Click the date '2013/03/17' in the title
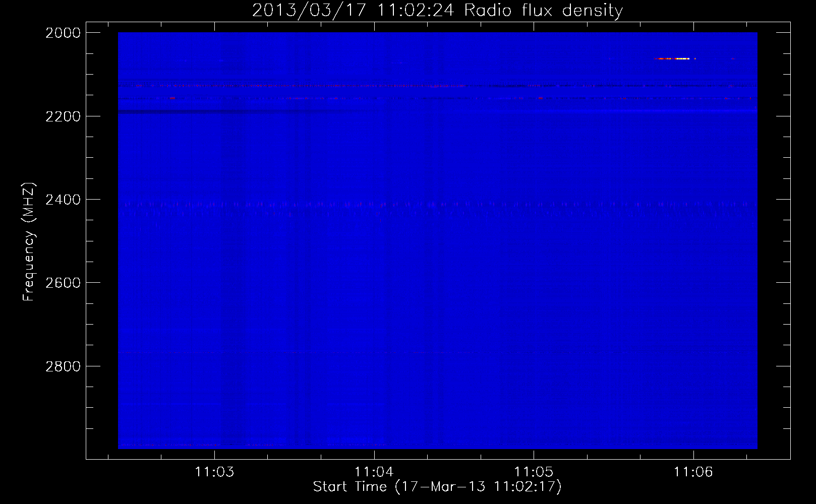 click(309, 11)
